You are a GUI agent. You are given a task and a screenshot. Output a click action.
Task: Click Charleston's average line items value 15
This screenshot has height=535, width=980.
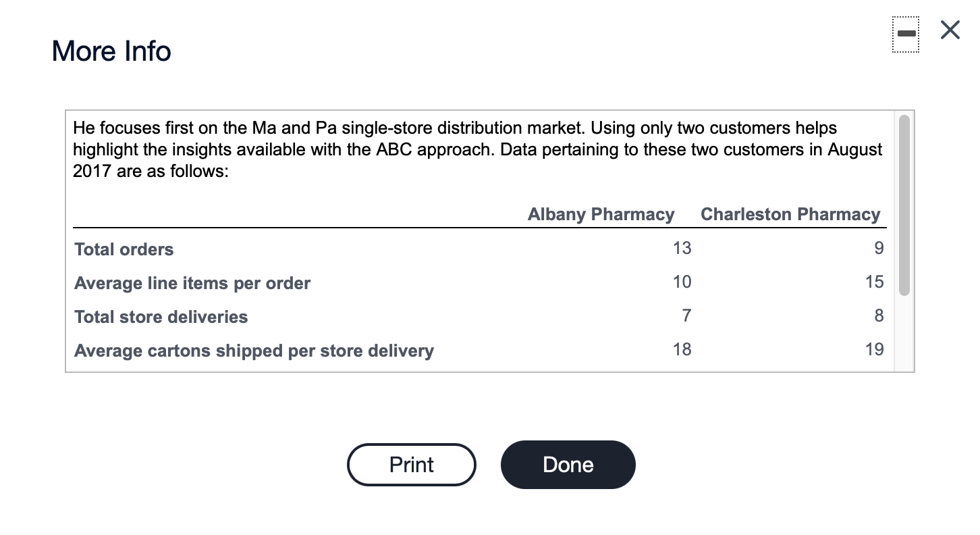point(874,282)
